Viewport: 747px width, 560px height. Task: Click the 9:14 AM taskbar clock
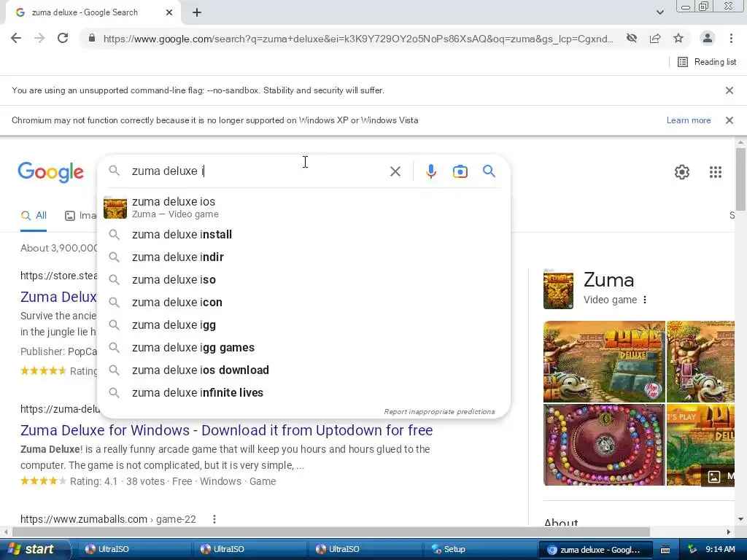click(720, 550)
